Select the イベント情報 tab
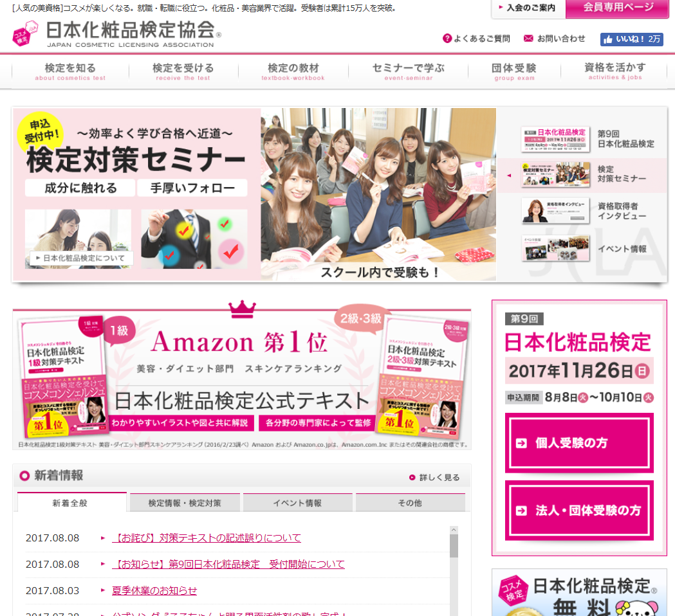Screen dimensions: 675x616 pos(297,502)
